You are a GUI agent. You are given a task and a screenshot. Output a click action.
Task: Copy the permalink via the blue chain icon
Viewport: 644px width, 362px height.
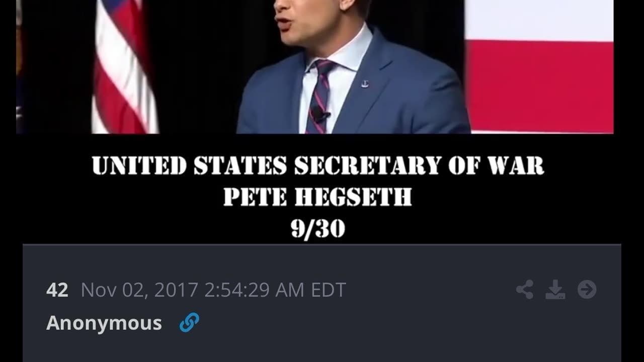189,322
